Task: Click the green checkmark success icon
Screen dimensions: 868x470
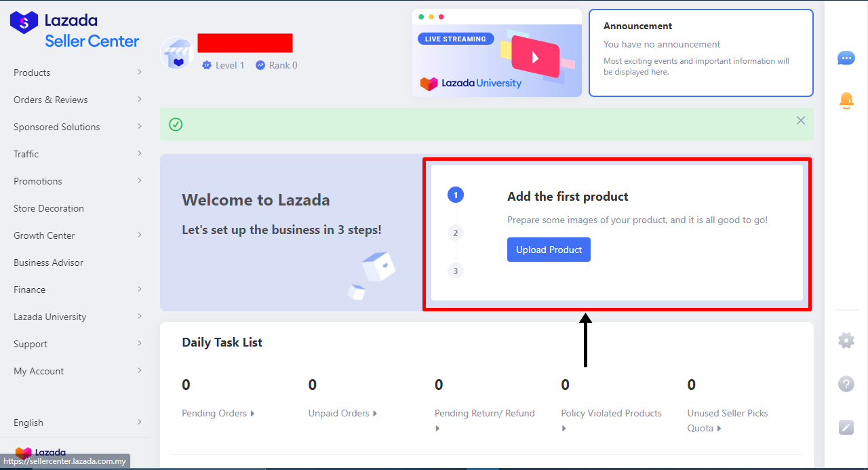Action: [176, 124]
